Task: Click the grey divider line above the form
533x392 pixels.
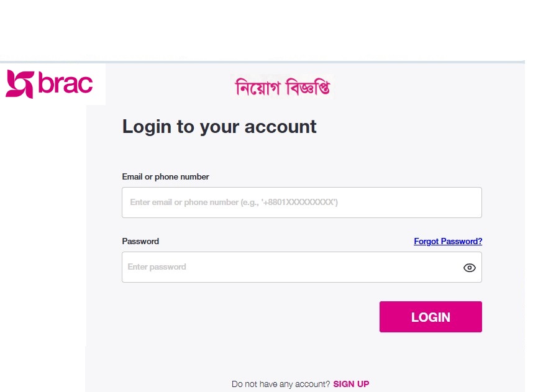Action: (x=311, y=62)
